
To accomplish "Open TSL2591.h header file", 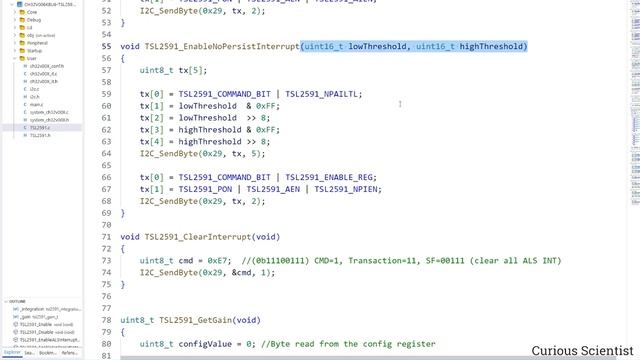I will (x=40, y=135).
